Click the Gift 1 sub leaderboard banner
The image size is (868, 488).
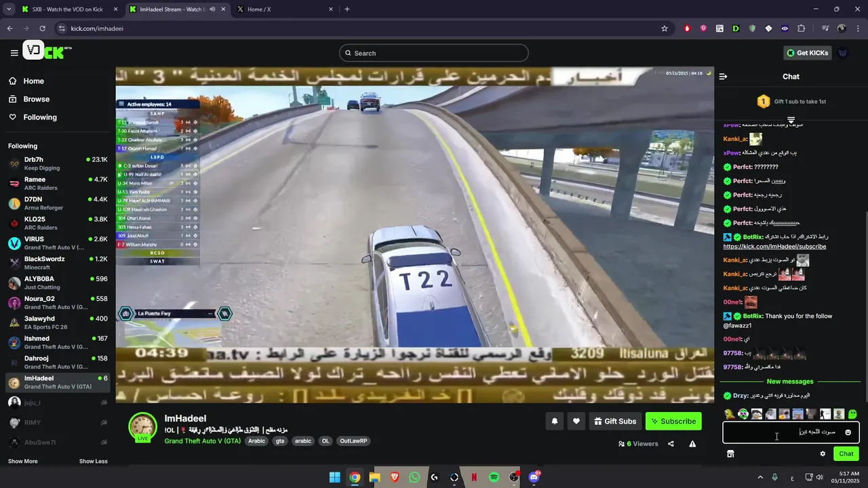(791, 102)
